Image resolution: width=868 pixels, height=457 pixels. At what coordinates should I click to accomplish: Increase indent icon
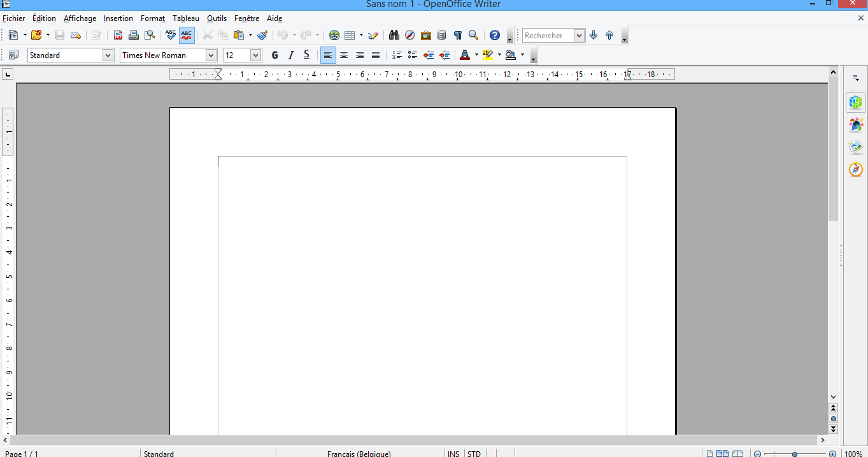[x=445, y=55]
